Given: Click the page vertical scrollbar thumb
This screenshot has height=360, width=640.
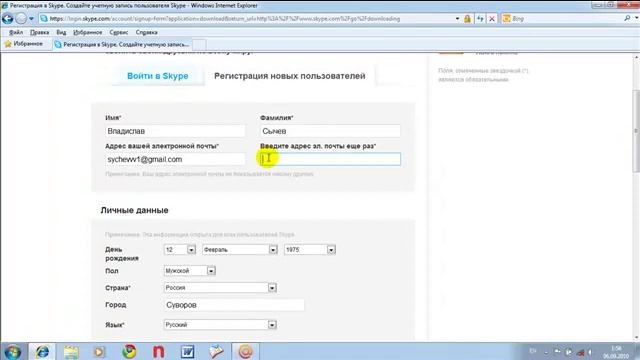Looking at the screenshot, I should pos(636,131).
